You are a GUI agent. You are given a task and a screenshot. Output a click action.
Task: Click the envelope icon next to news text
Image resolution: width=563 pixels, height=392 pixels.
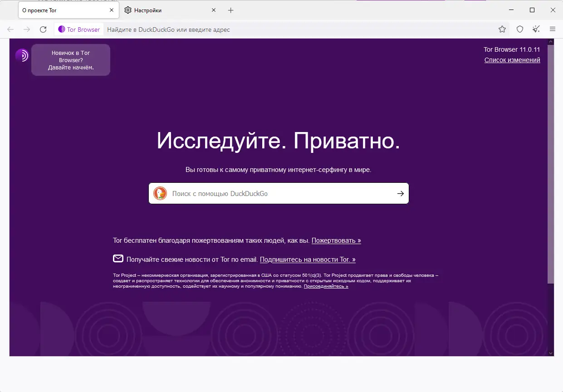click(x=118, y=259)
